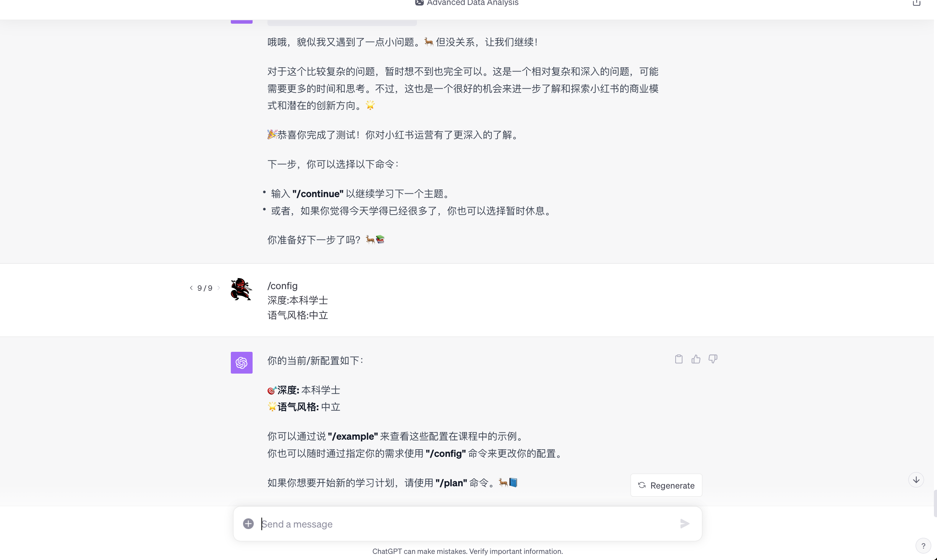Go to next message version chevron

click(219, 288)
